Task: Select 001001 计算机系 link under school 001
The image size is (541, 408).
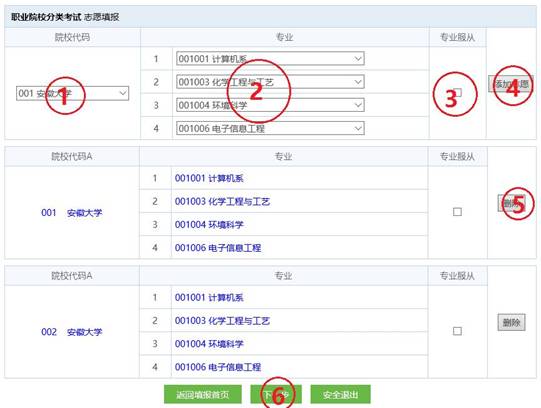Action: (x=209, y=178)
